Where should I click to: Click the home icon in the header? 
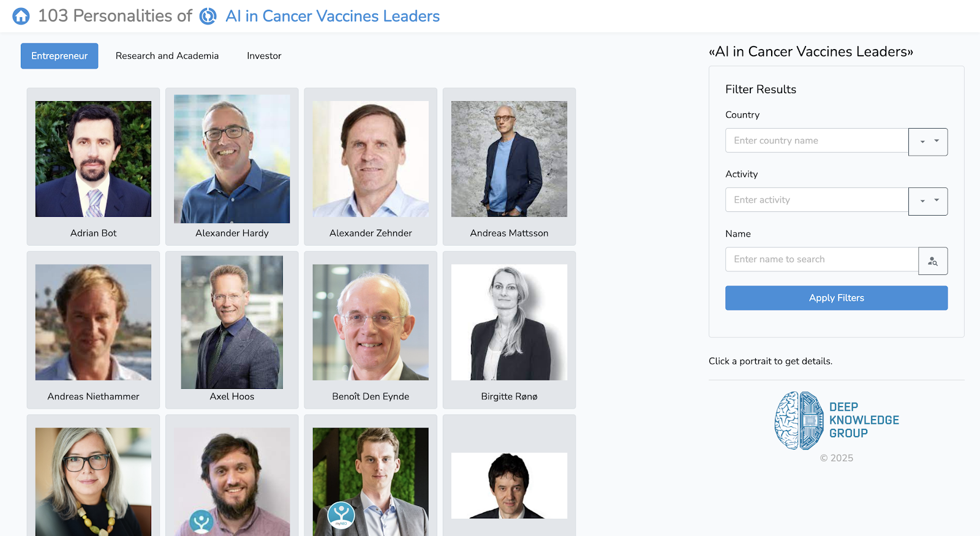click(x=21, y=16)
